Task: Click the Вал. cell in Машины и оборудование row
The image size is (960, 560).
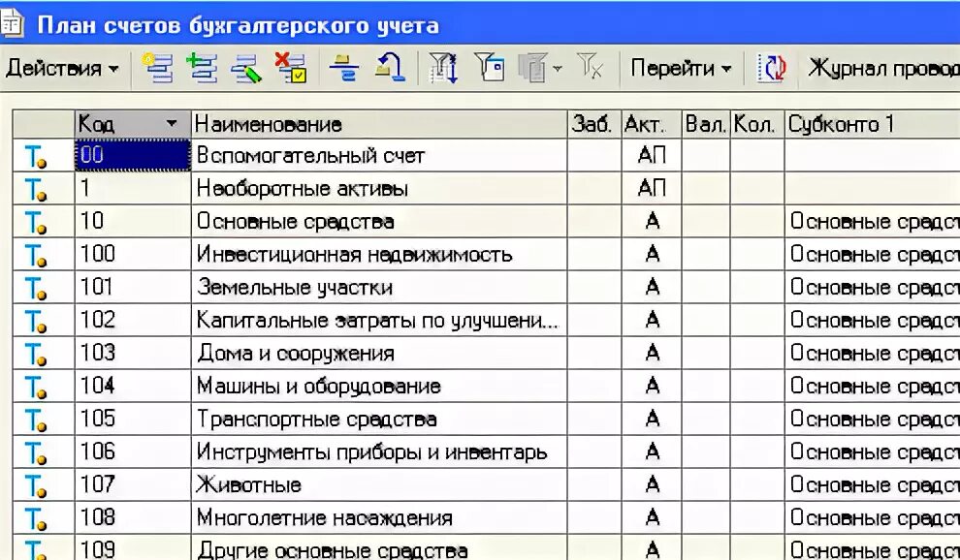Action: coord(706,387)
